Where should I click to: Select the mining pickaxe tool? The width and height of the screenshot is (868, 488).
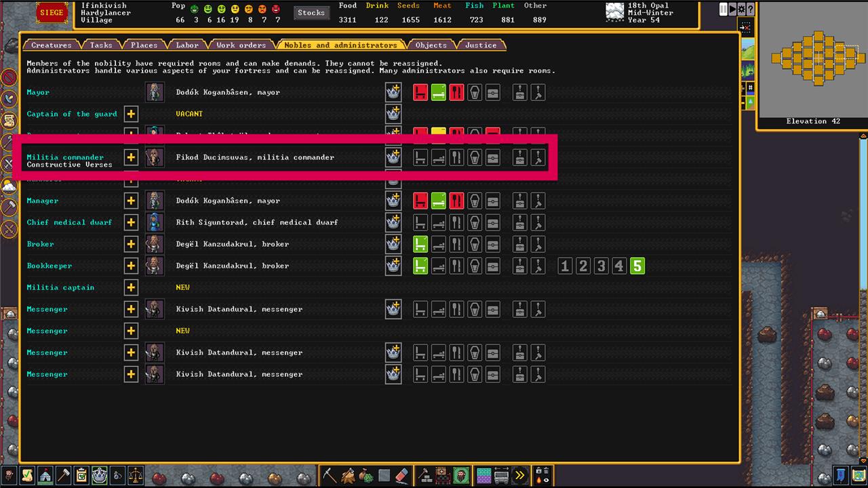pyautogui.click(x=330, y=474)
